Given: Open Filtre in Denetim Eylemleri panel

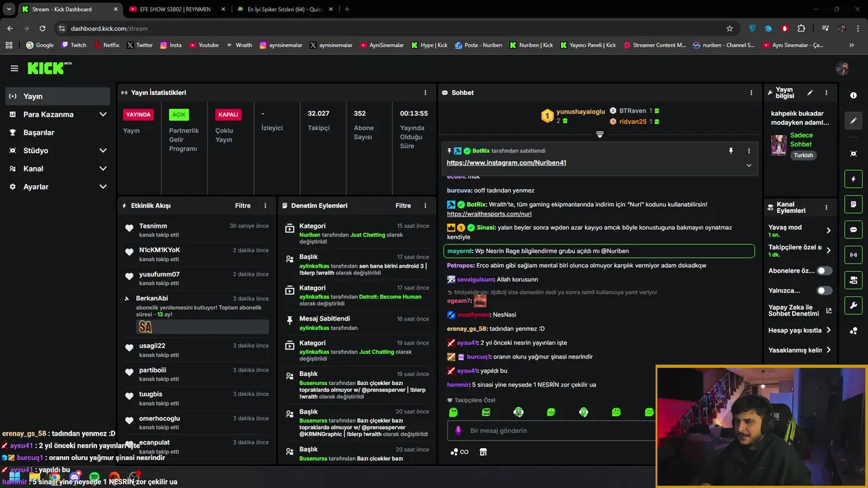Looking at the screenshot, I should tap(403, 205).
